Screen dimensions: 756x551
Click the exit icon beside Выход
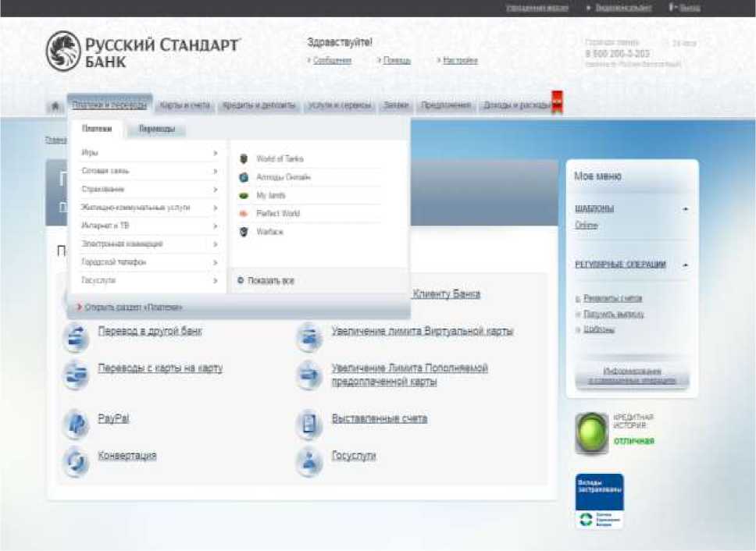click(x=672, y=7)
